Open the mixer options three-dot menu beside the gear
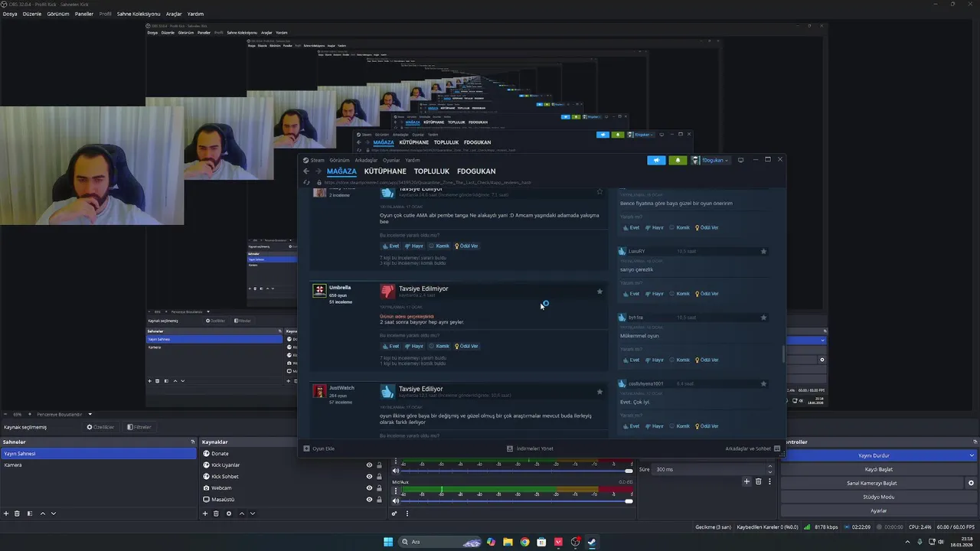 click(x=407, y=514)
